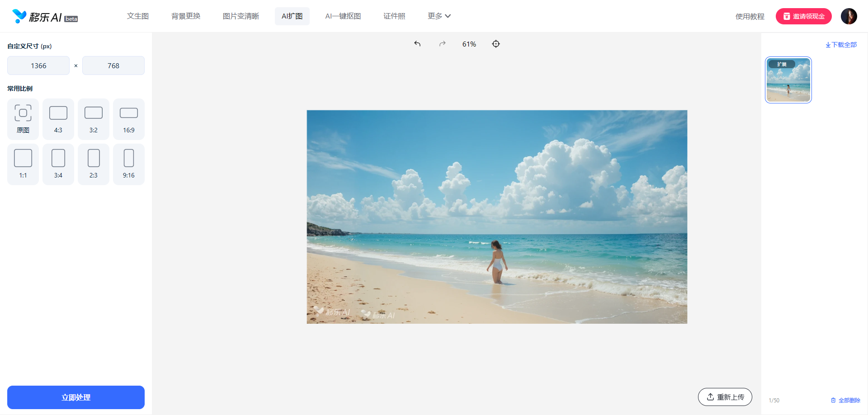Select the original image ratio icon
This screenshot has height=415, width=868.
(23, 119)
